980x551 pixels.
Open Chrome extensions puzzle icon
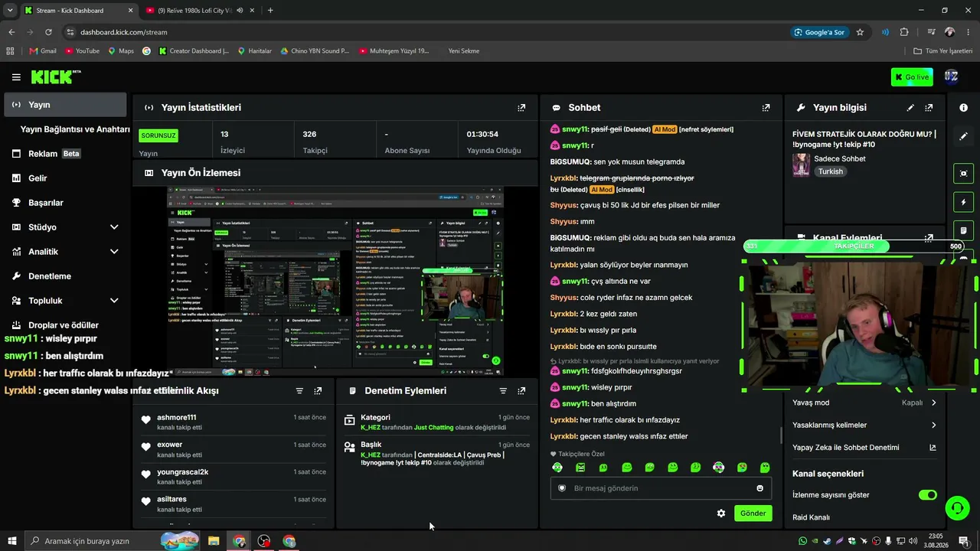(x=904, y=32)
